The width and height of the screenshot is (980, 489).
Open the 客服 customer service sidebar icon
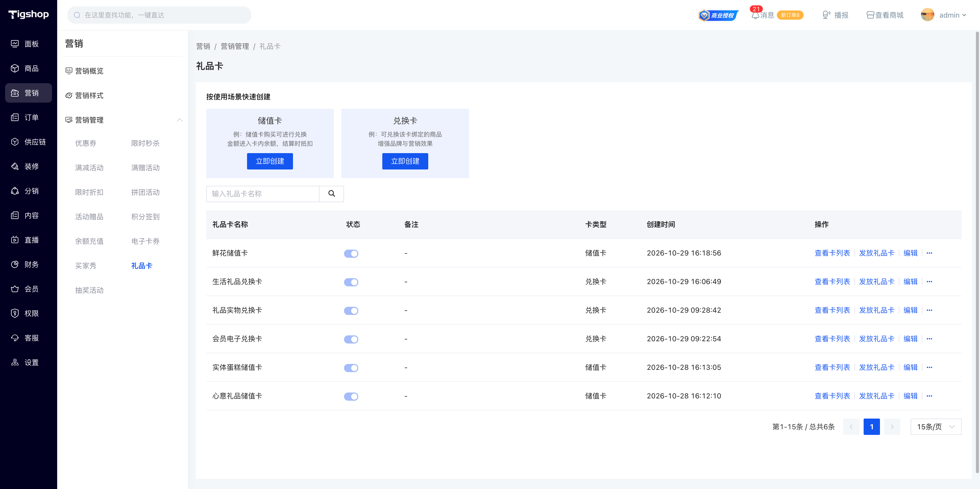pyautogui.click(x=15, y=338)
